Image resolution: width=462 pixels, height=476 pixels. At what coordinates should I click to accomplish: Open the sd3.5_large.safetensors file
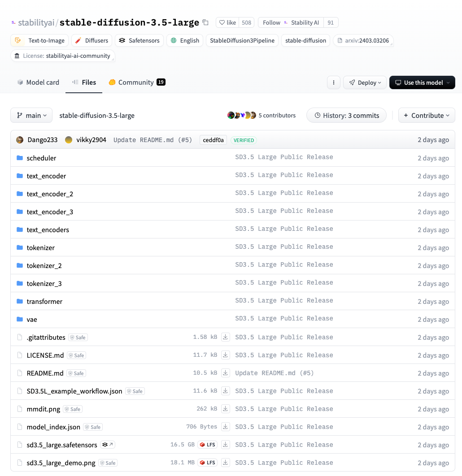62,445
